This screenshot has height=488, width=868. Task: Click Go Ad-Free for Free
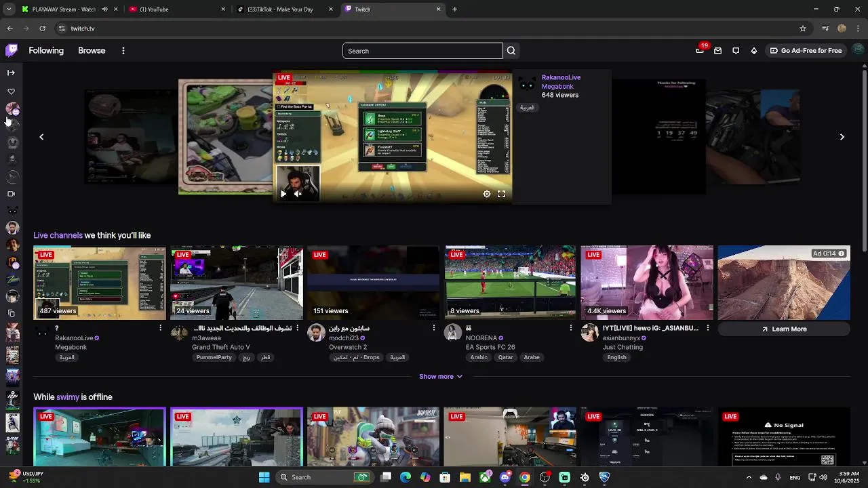[x=806, y=51]
